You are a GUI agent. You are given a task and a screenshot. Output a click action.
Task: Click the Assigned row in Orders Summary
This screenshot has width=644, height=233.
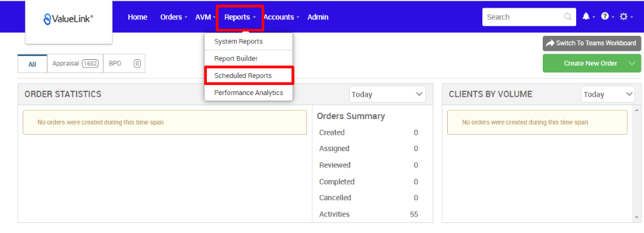click(369, 149)
